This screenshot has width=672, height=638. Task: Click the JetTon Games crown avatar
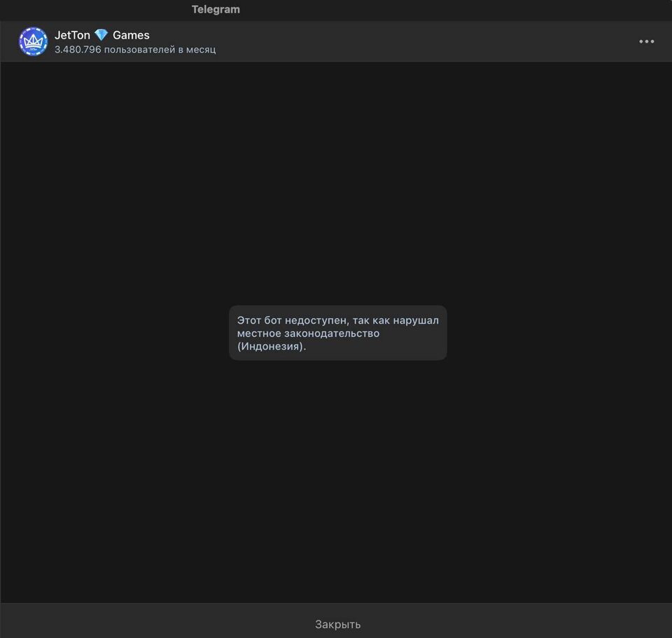[33, 41]
